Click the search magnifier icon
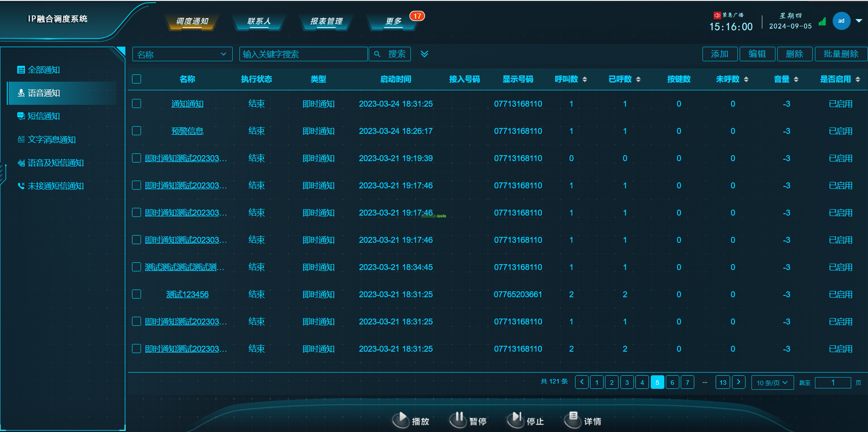 (377, 54)
